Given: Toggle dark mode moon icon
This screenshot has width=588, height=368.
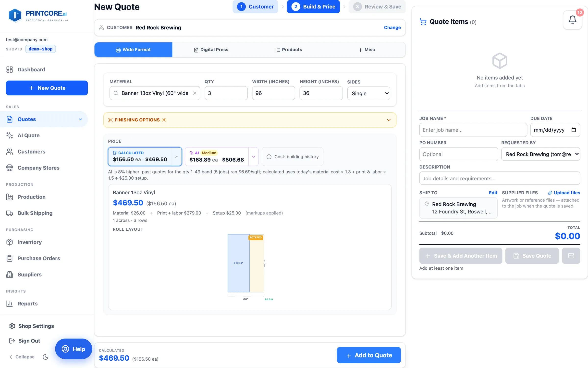Looking at the screenshot, I should tap(46, 357).
